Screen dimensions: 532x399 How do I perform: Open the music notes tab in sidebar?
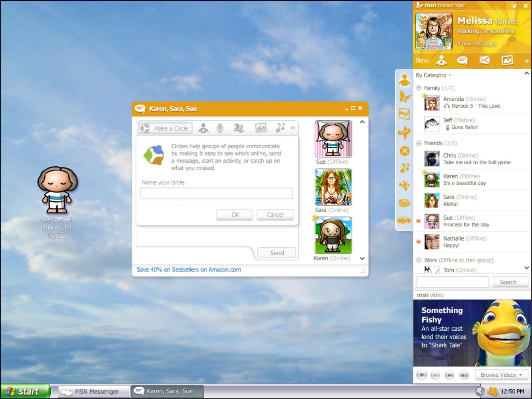pos(404,168)
